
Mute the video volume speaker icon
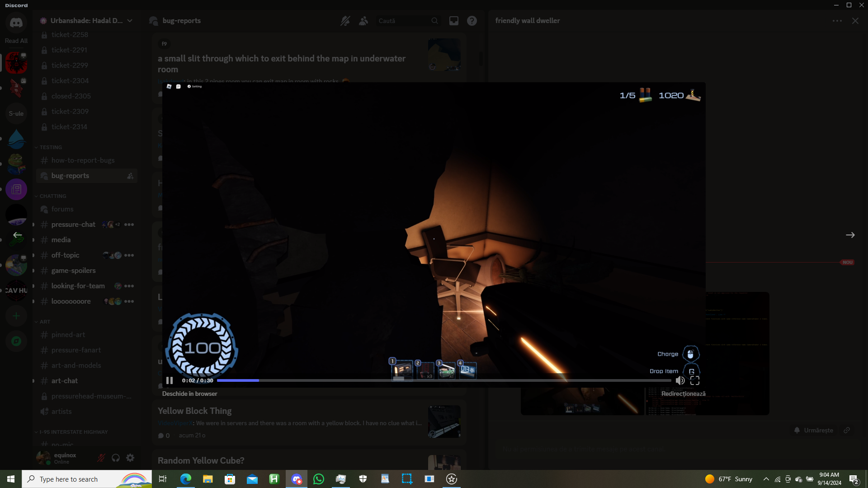point(680,380)
